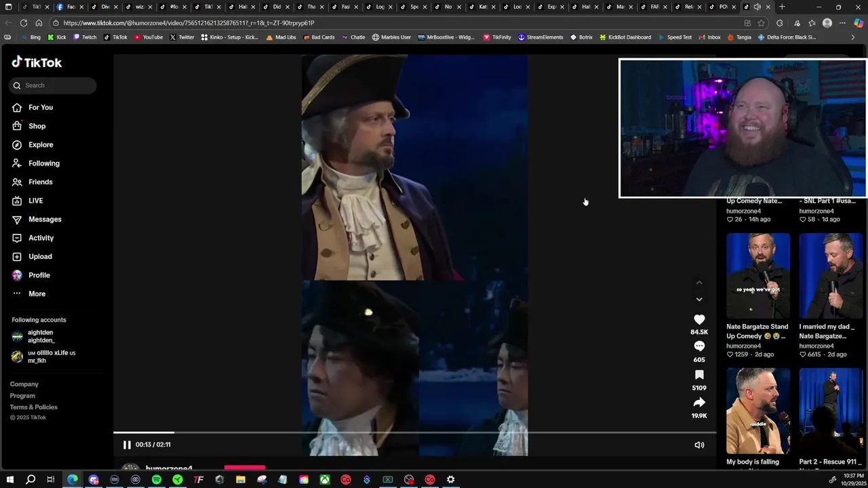The height and width of the screenshot is (488, 868).
Task: Open 'Part 2 - Rescue 911' video thumbnail
Action: [x=831, y=411]
